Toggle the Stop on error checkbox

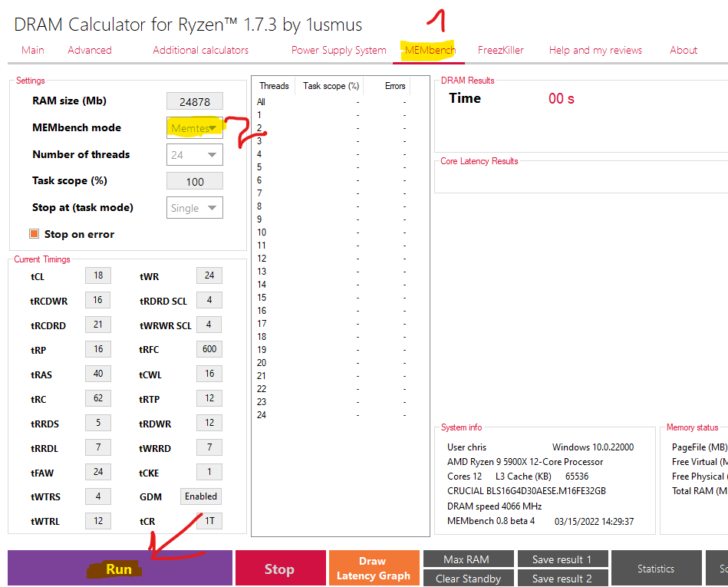click(x=35, y=233)
